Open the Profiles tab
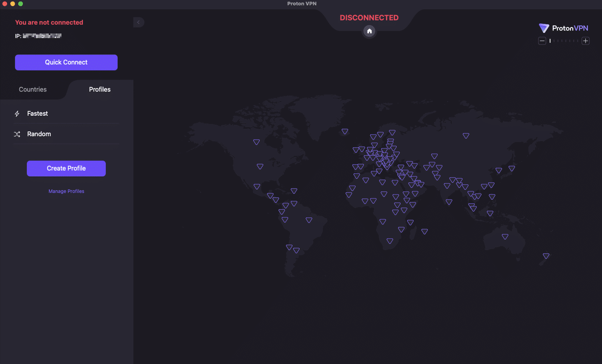 tap(100, 89)
